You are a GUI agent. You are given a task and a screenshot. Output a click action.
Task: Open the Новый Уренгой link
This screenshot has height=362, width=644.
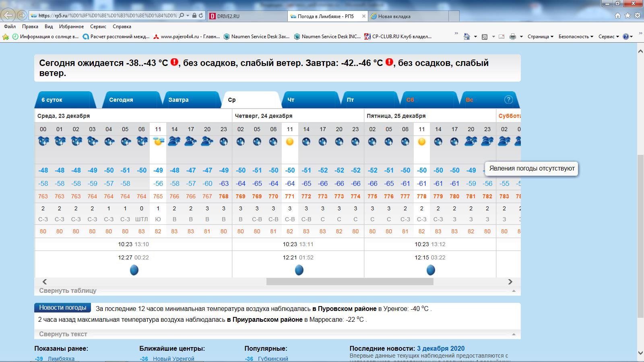coord(173,359)
